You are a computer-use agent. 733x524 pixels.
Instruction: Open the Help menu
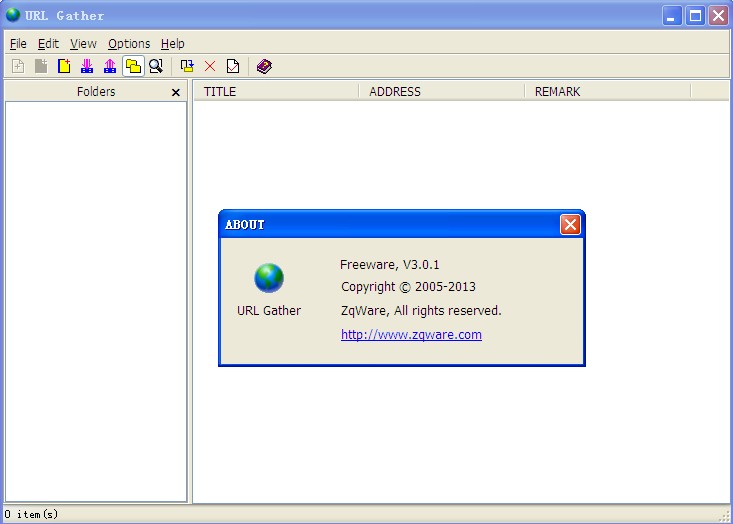tap(173, 44)
